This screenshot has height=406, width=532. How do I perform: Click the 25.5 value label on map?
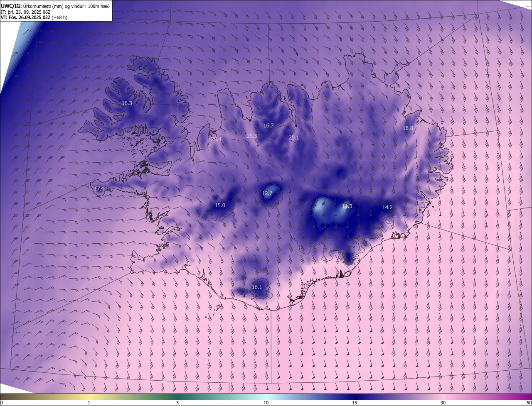coord(252,136)
